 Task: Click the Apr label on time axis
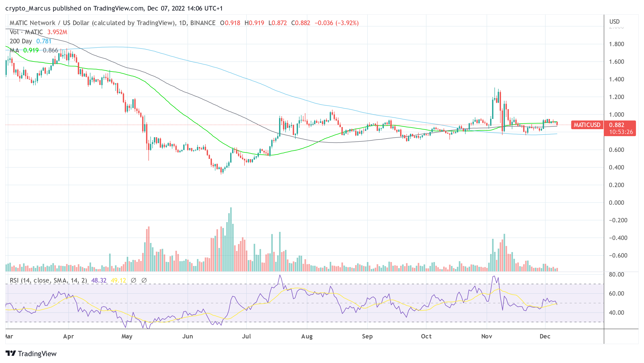(68, 337)
